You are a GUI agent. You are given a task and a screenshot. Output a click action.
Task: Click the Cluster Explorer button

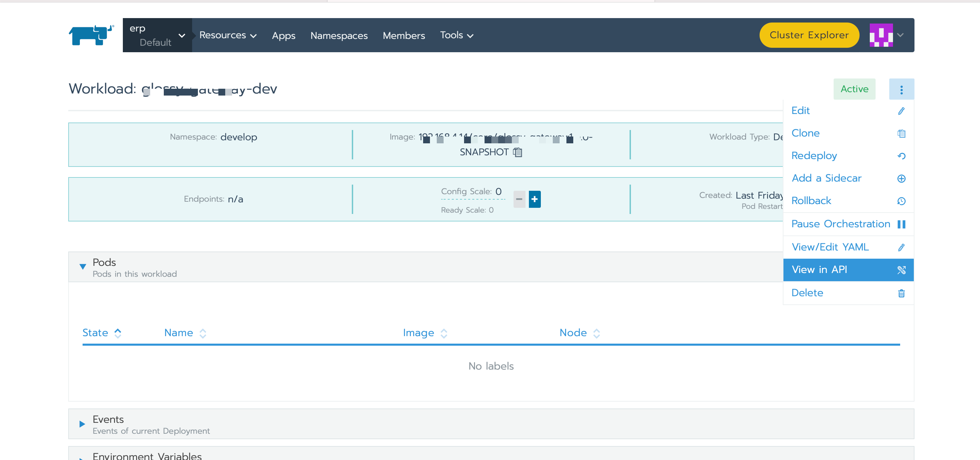808,35
